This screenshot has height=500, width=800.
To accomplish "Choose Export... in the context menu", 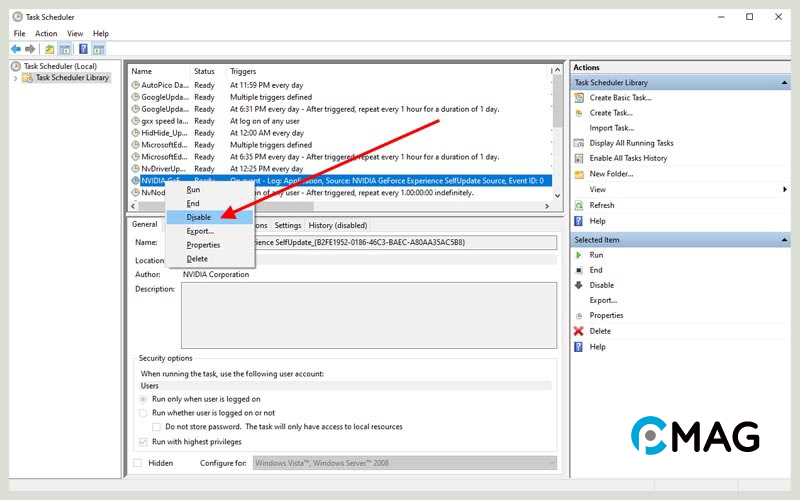I will [x=210, y=231].
